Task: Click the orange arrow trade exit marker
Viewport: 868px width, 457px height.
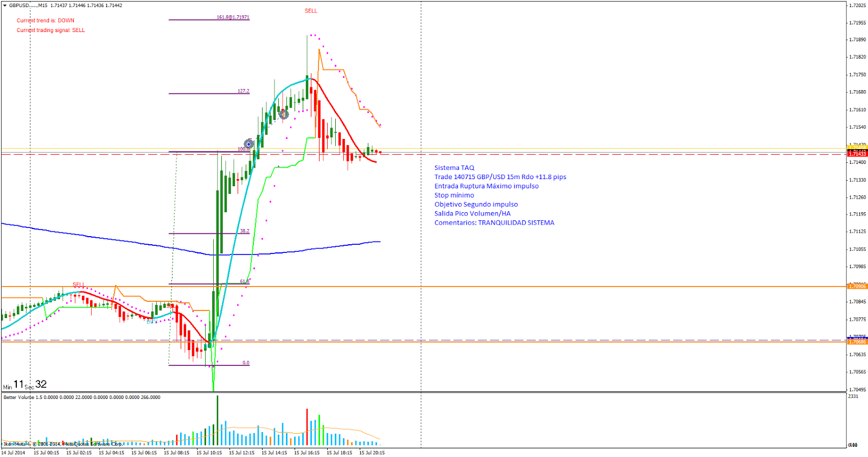Action: point(283,114)
